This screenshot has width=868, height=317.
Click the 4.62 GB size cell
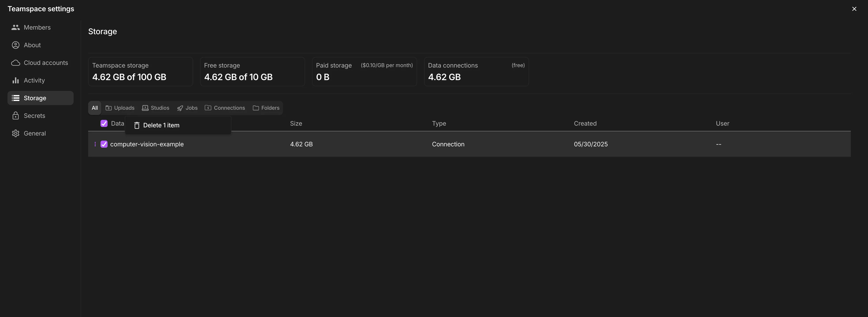(x=301, y=144)
